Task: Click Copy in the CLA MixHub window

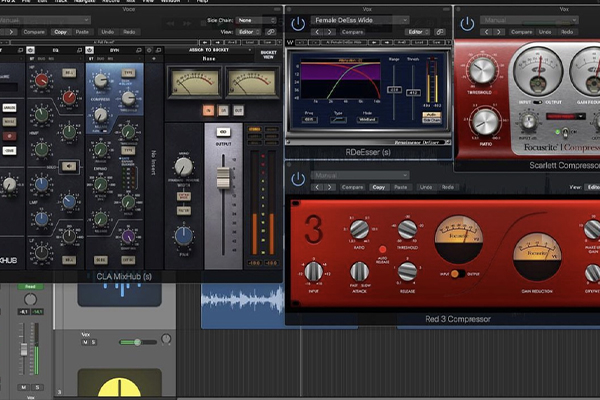Action: (x=60, y=32)
